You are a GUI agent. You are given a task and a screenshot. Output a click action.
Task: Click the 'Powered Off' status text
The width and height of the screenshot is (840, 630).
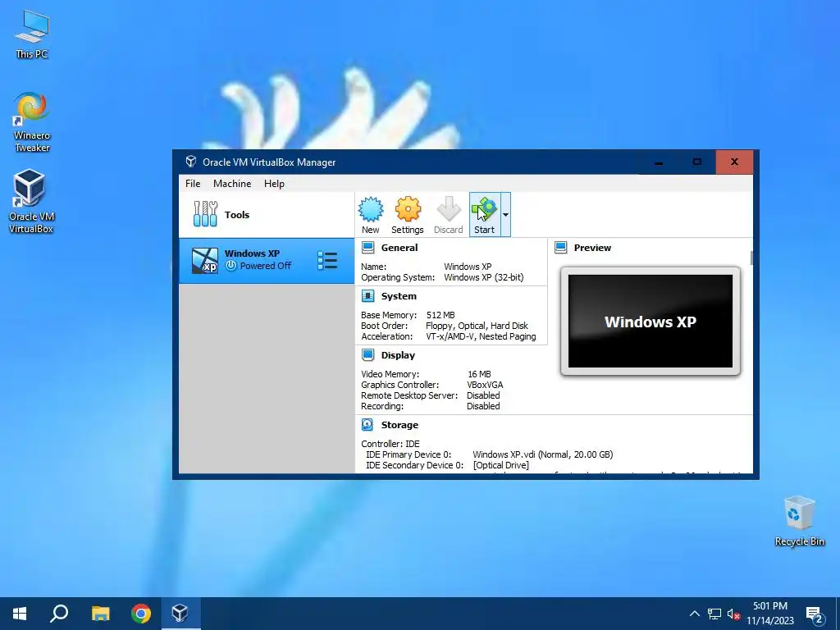point(266,266)
